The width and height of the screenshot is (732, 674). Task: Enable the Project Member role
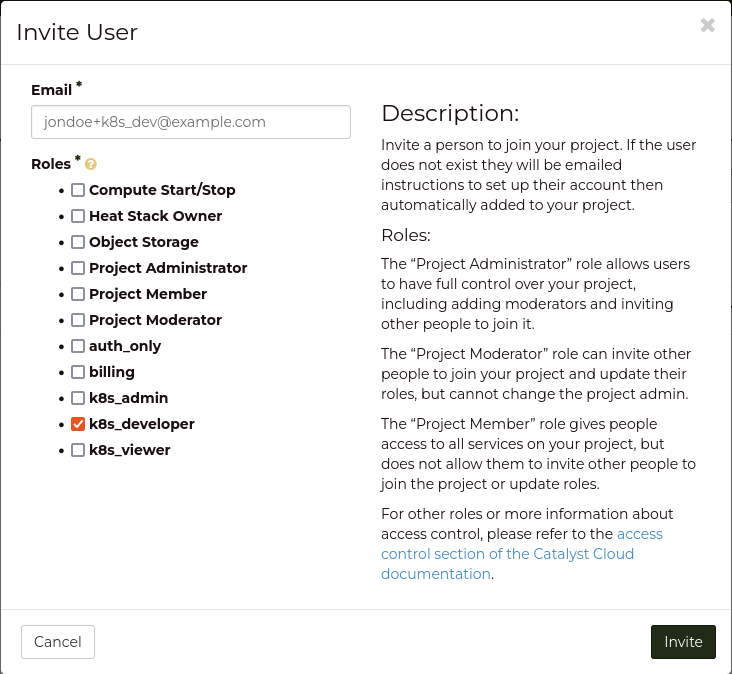pos(78,294)
